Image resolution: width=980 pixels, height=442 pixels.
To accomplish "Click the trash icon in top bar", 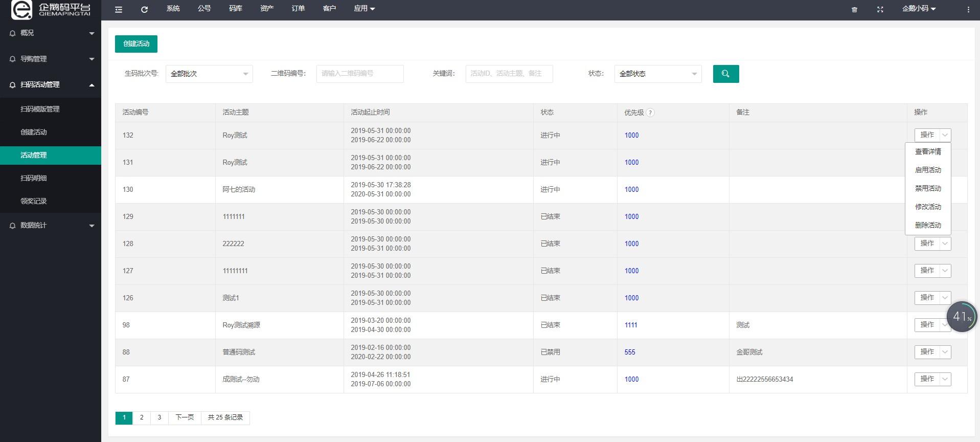I will [x=854, y=9].
